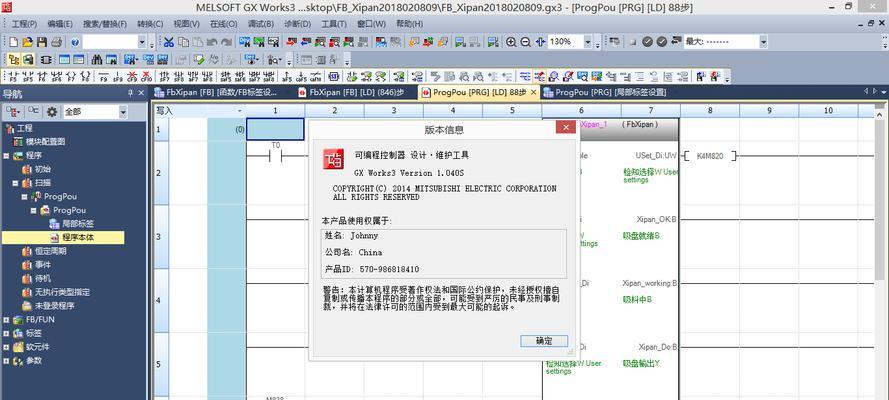The image size is (889, 400).
Task: Open the 帮助(H) menu
Action: 409,24
